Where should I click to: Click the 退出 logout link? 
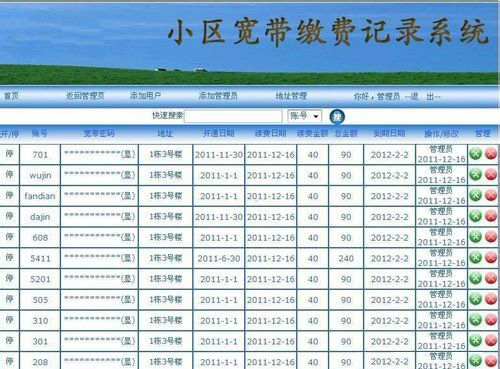(423, 97)
